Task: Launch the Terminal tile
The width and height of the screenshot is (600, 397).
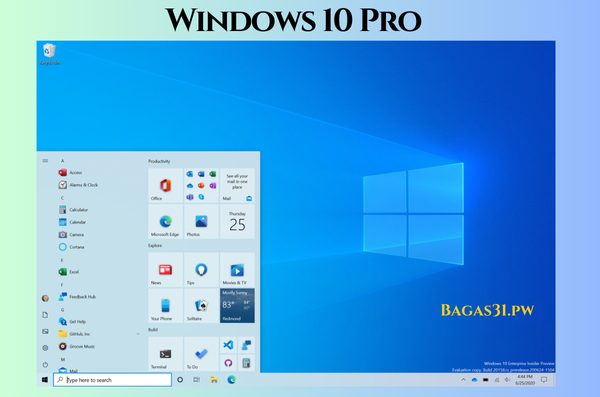Action: pyautogui.click(x=165, y=354)
